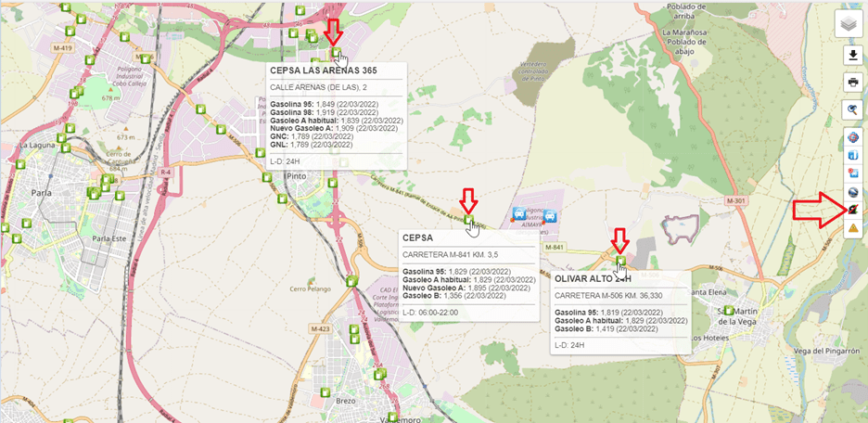Click the M-301 road shield on the map
This screenshot has width=868, height=423.
(736, 199)
